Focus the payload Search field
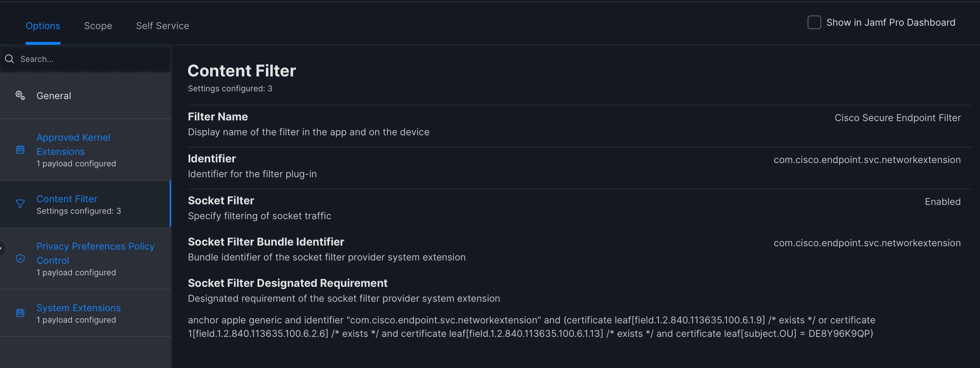This screenshot has width=980, height=368. tap(85, 59)
